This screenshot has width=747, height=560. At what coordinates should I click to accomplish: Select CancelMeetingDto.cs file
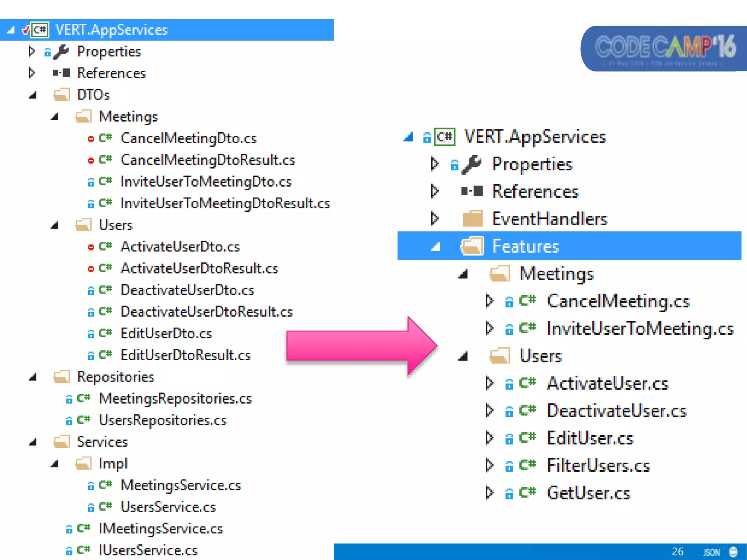[x=189, y=139]
